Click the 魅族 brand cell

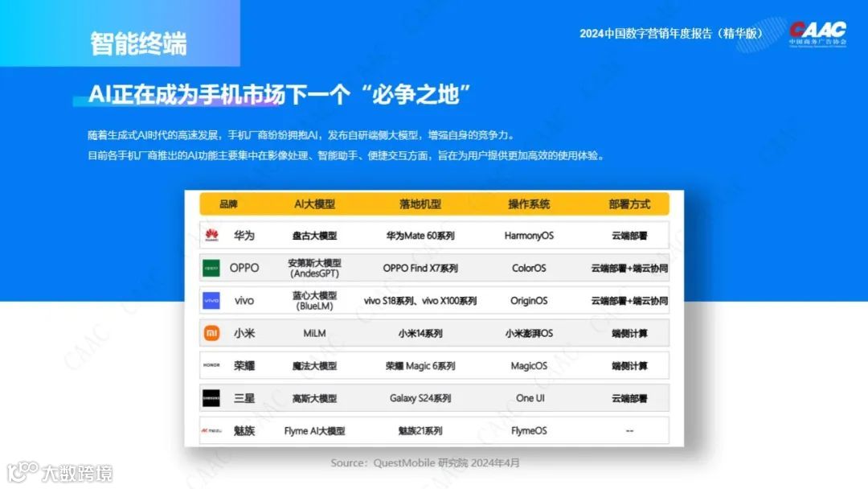pos(244,431)
